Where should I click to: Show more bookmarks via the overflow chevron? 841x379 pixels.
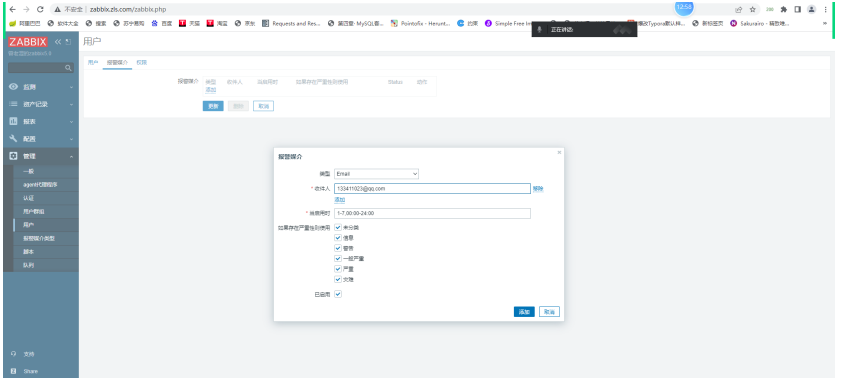[825, 24]
